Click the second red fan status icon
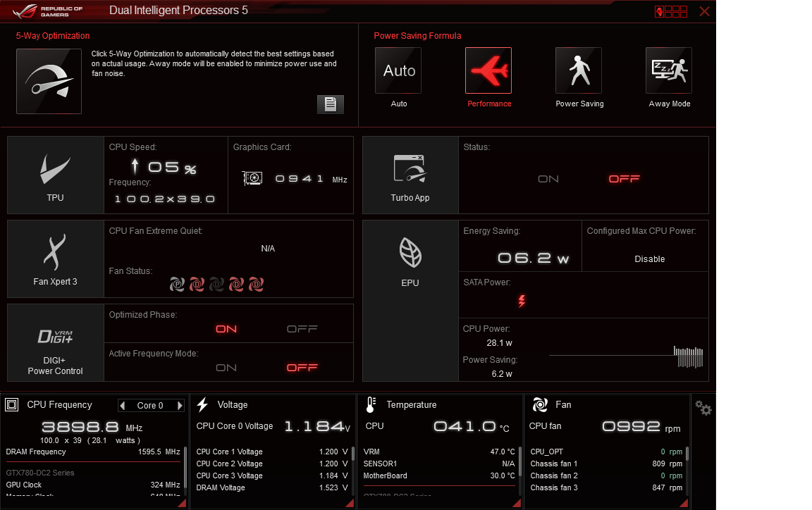Image resolution: width=812 pixels, height=510 pixels. (197, 285)
